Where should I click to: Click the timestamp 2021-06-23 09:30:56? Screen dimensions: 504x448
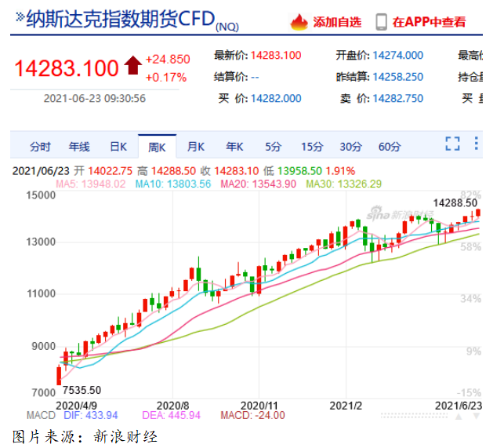[95, 99]
